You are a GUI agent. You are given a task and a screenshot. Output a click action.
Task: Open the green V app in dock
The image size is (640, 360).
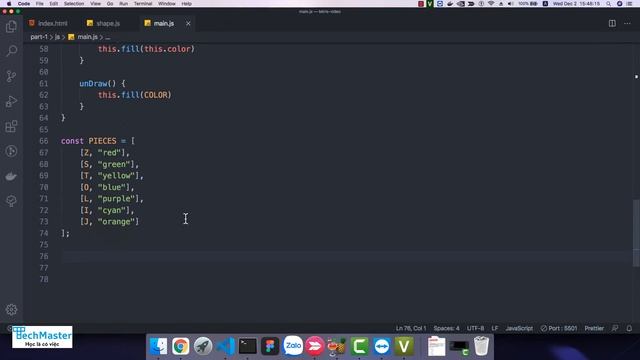[404, 346]
